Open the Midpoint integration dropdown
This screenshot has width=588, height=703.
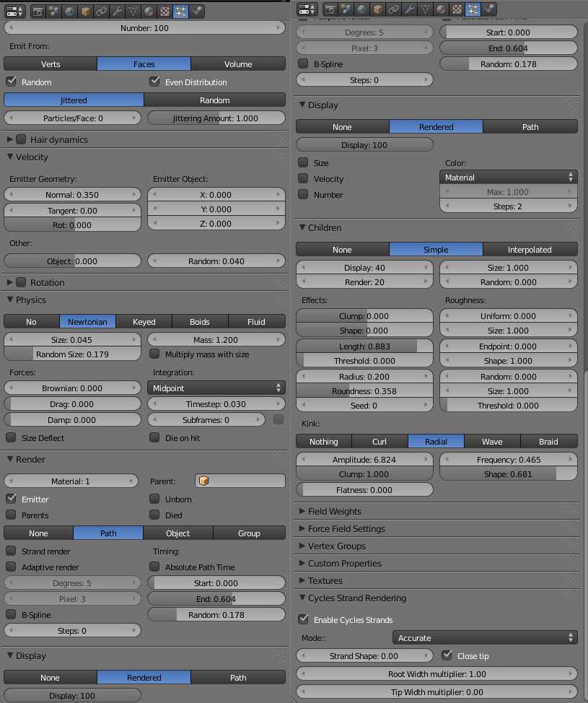[216, 388]
